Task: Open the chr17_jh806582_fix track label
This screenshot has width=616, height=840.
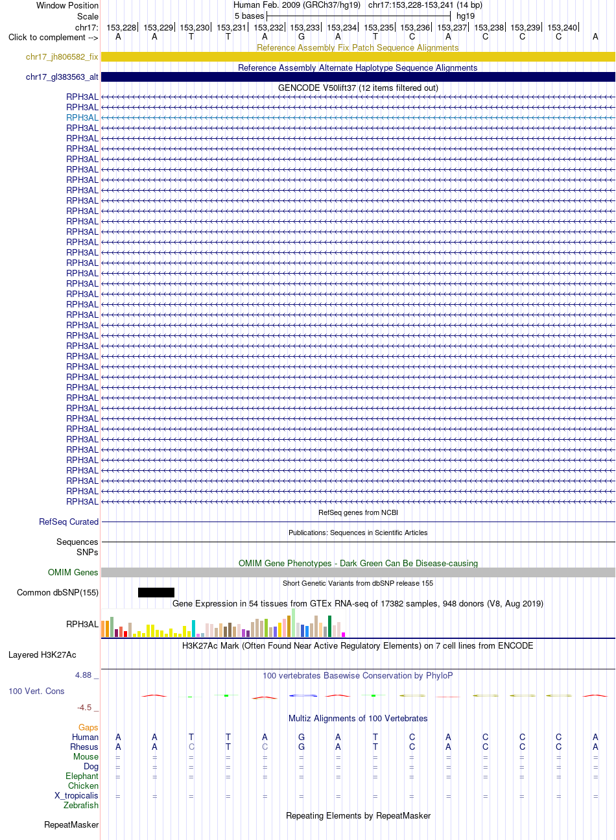Action: [x=62, y=57]
